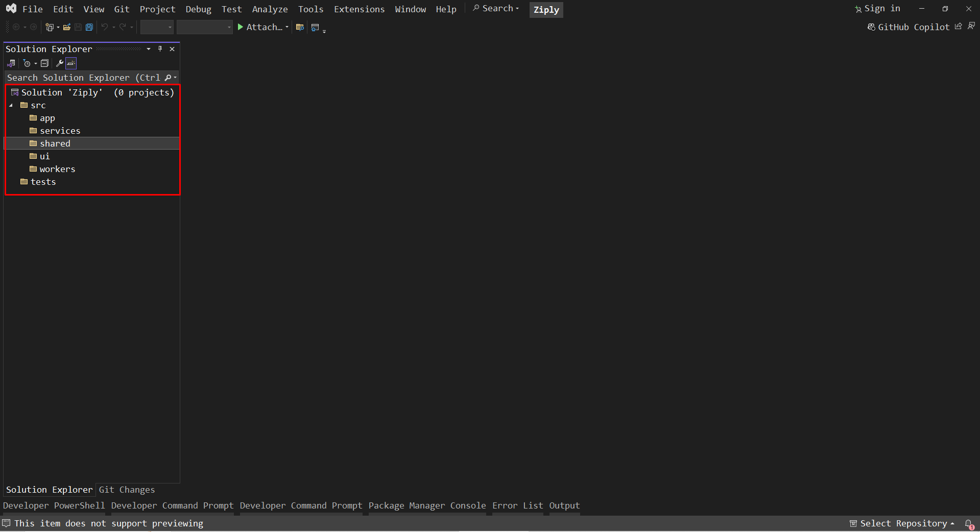
Task: Open the Developer PowerShell tab
Action: (x=54, y=505)
